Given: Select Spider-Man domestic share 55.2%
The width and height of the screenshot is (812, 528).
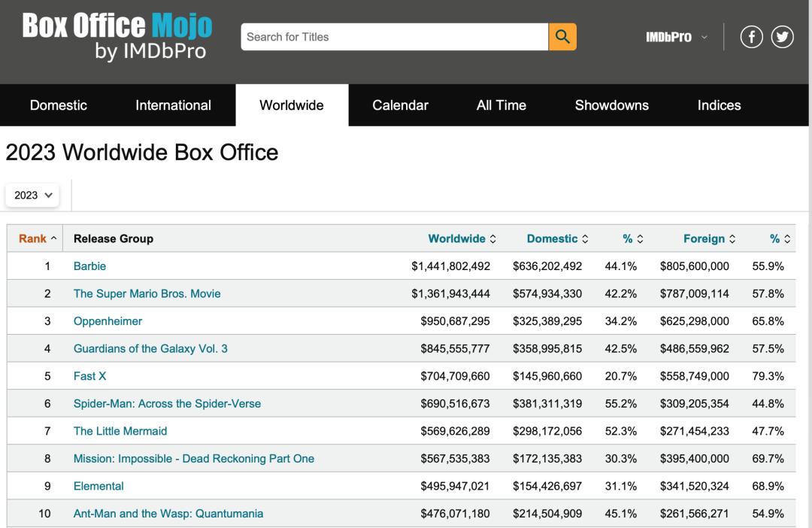Looking at the screenshot, I should [621, 404].
